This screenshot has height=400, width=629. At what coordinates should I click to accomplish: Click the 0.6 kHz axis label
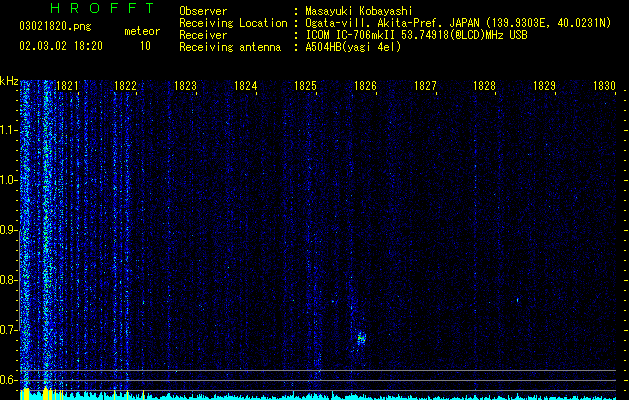[8, 380]
